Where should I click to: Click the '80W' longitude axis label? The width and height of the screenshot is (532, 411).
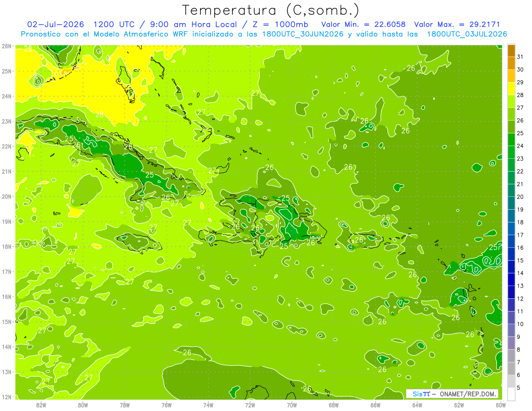82,405
